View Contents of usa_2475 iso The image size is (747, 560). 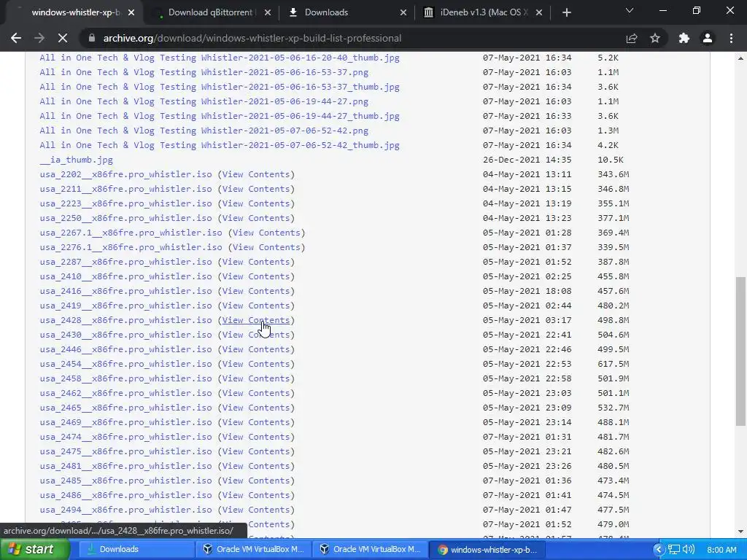click(256, 451)
